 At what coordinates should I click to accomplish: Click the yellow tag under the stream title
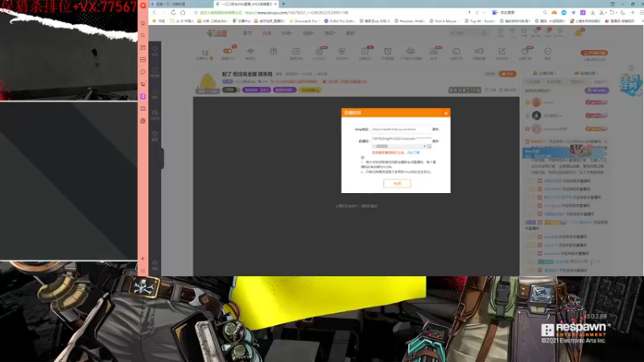tap(310, 90)
